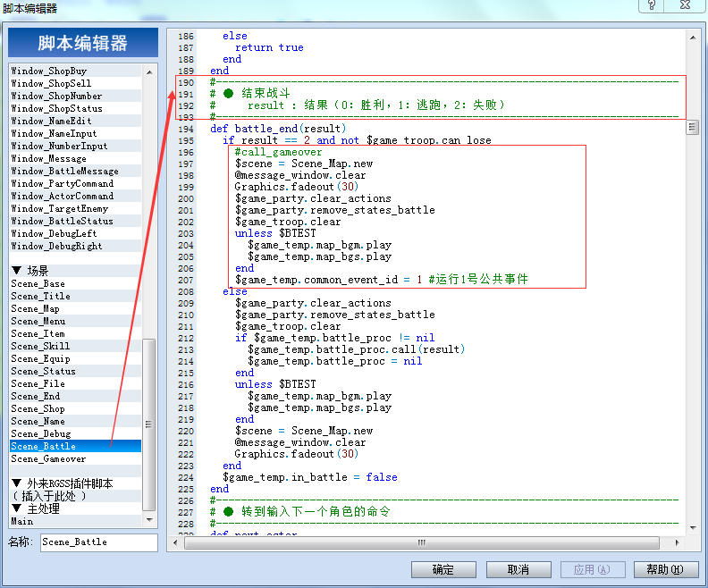
Task: Select Scene_Equip script
Action: point(76,359)
